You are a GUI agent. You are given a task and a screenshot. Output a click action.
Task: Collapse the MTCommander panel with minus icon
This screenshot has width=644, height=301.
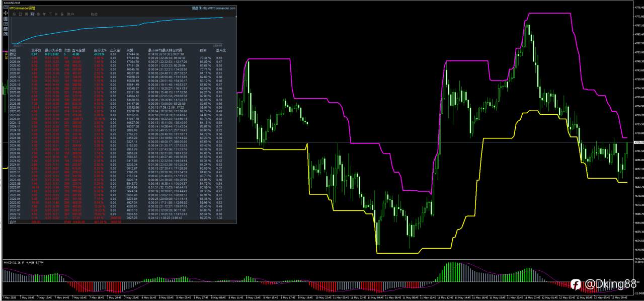pos(6,7)
